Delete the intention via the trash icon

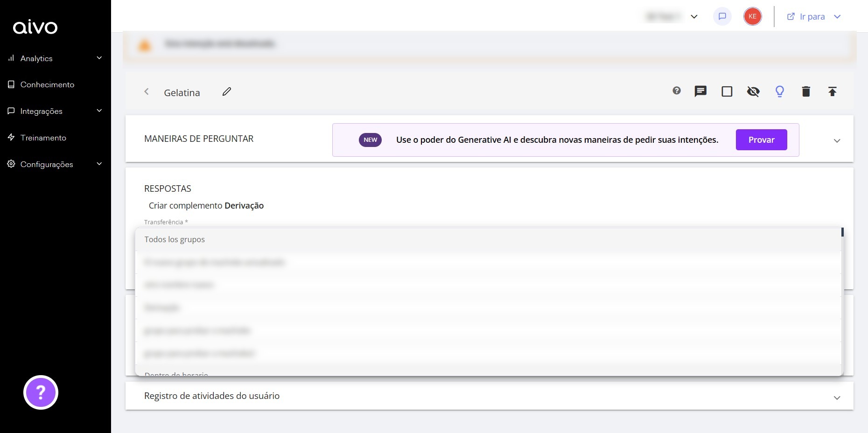[x=806, y=91]
